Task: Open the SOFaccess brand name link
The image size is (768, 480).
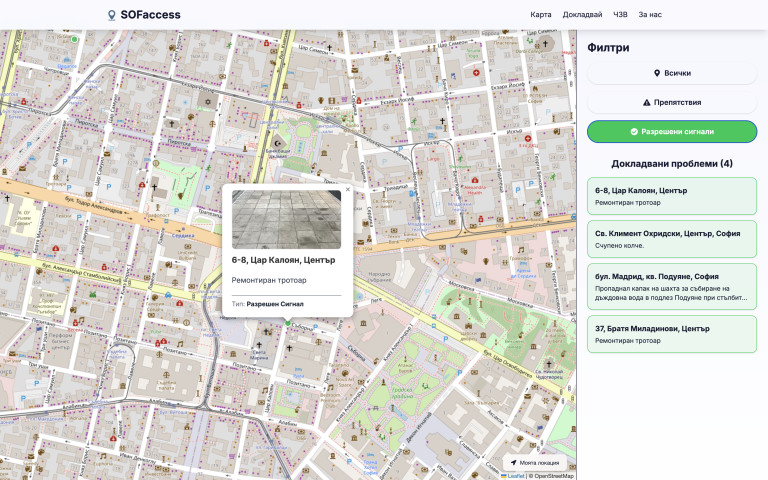Action: coord(150,15)
